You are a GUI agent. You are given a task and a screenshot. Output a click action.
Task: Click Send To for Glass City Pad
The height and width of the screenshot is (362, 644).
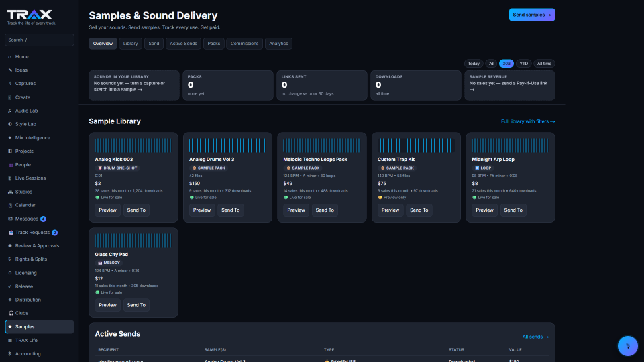136,305
